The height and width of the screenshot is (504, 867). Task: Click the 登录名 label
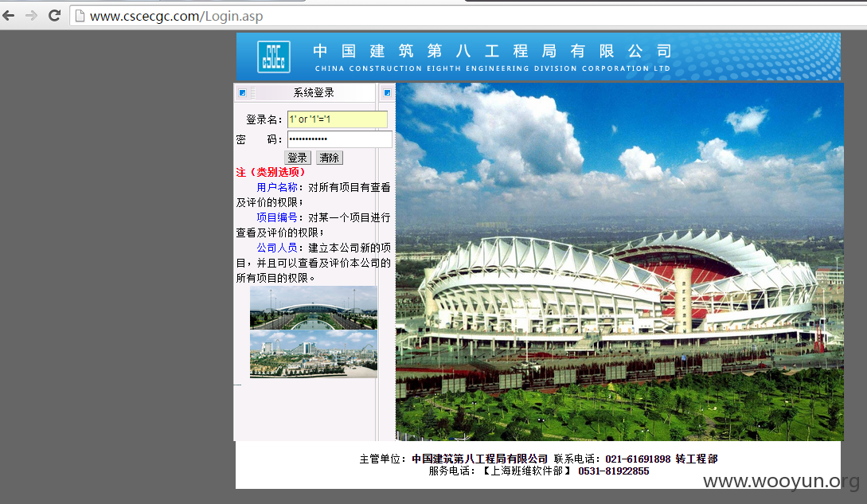[264, 119]
